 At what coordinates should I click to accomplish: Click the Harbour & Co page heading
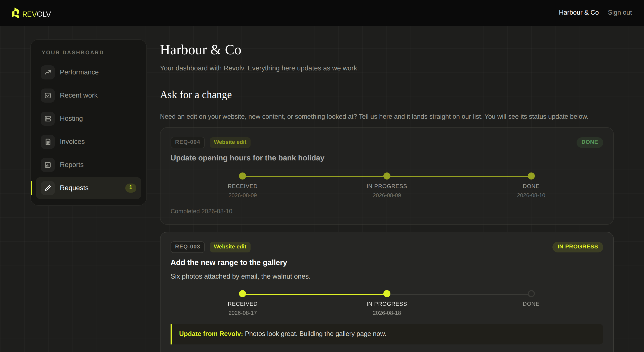(201, 50)
